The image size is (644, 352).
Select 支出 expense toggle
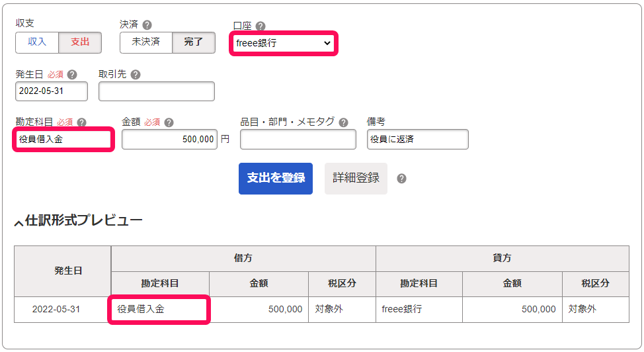[x=80, y=42]
